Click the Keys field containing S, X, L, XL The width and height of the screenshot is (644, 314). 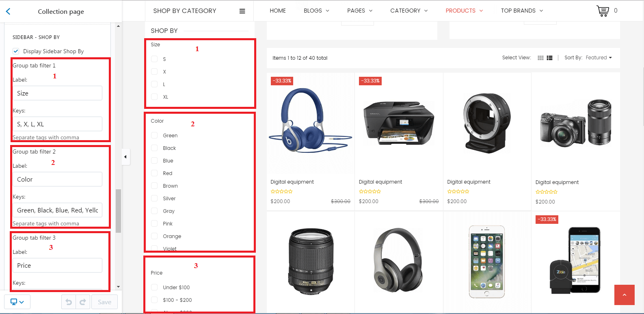[57, 124]
